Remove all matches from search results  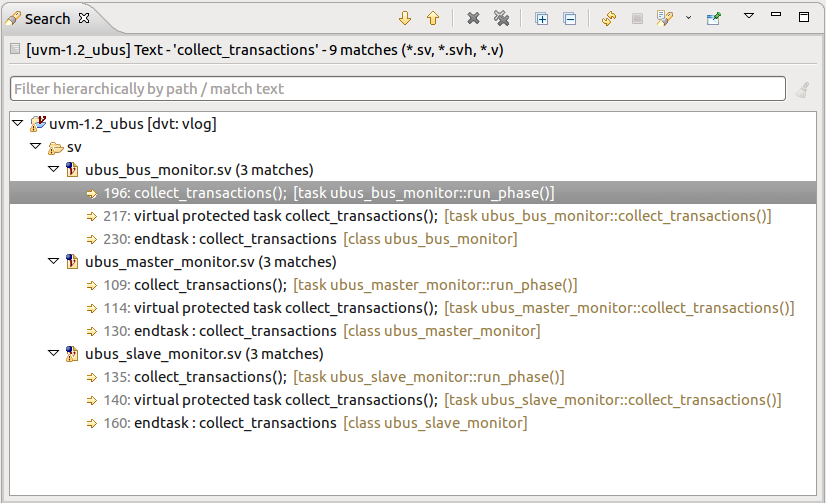click(501, 18)
